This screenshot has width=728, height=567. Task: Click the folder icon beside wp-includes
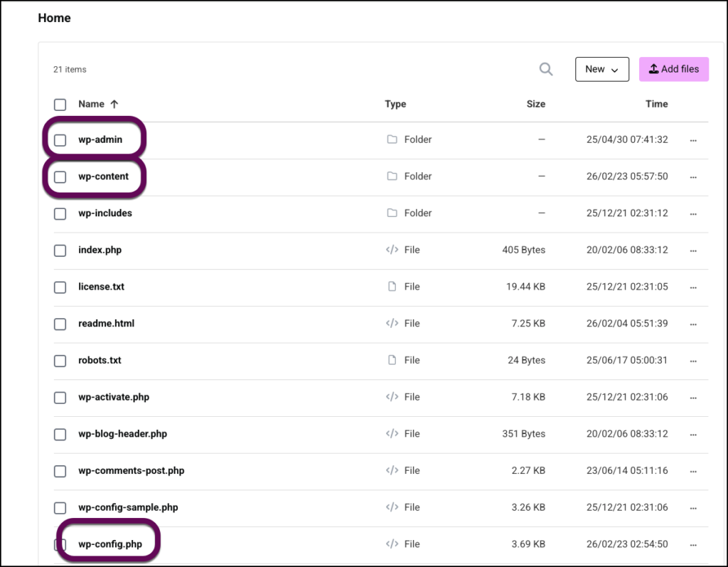pos(392,213)
